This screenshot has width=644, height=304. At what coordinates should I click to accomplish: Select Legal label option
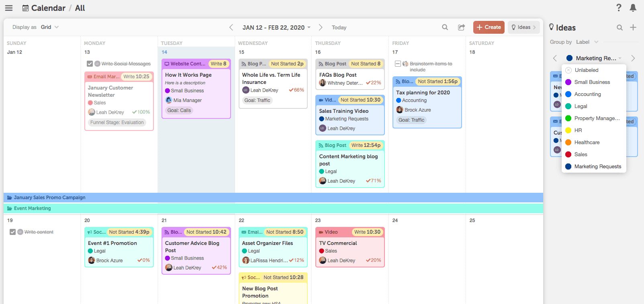pyautogui.click(x=594, y=106)
